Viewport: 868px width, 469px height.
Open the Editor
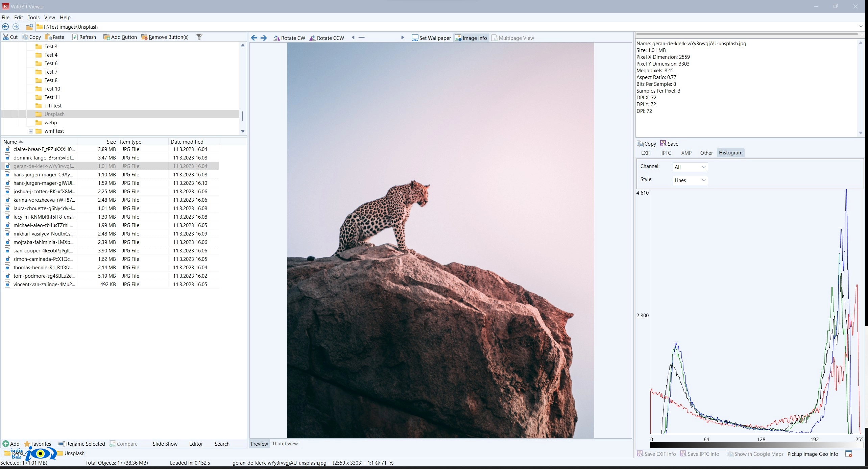pyautogui.click(x=196, y=444)
